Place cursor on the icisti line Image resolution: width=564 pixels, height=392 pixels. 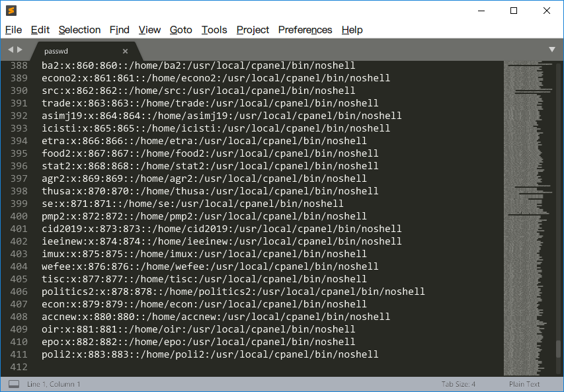(216, 128)
